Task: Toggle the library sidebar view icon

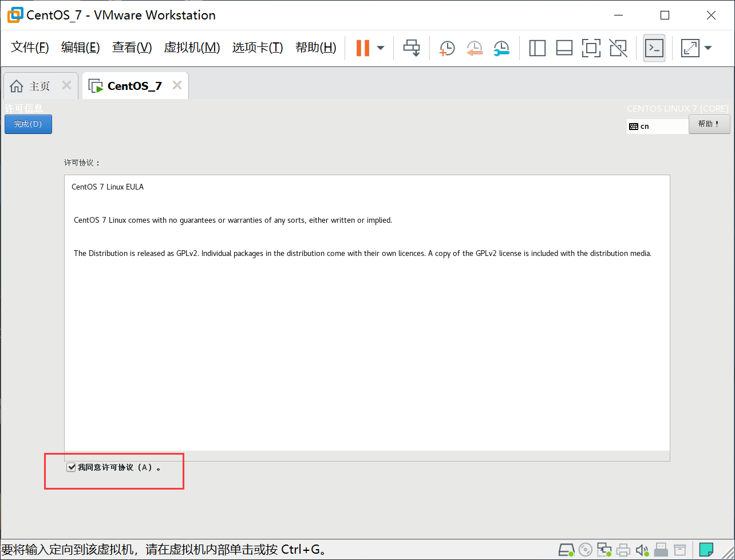Action: tap(538, 48)
